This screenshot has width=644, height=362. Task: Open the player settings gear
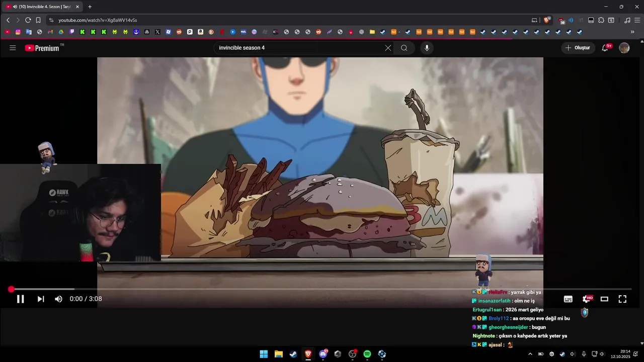coord(586,299)
